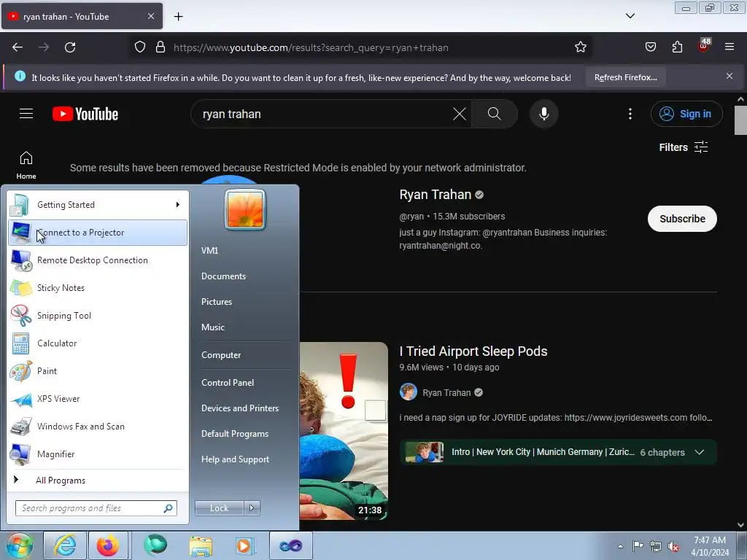
Task: Launch Connect to a Projector
Action: coord(98,233)
